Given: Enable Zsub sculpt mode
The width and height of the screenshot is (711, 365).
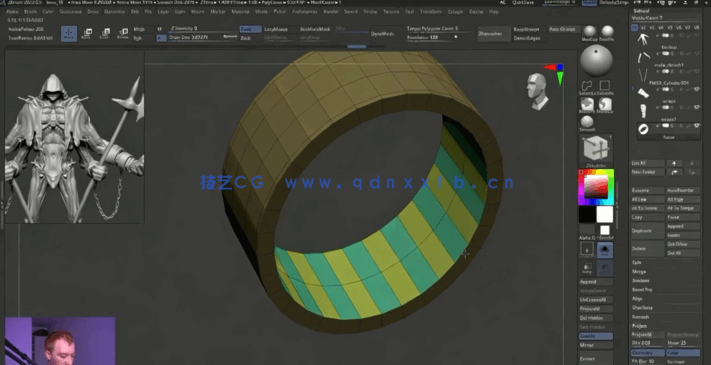Looking at the screenshot, I should 250,38.
